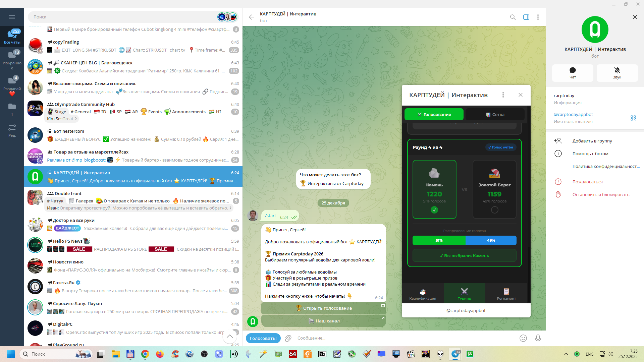644x362 pixels.
Task: Open the QR code for the username
Action: pos(633,118)
